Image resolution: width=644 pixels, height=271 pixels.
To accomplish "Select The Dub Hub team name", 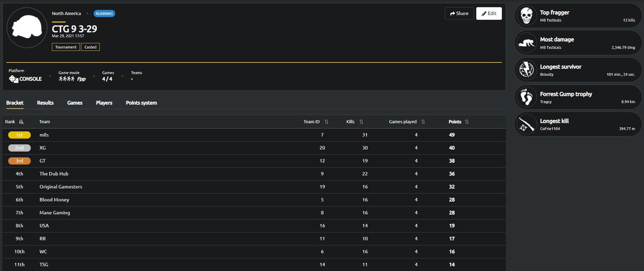I will (55, 173).
